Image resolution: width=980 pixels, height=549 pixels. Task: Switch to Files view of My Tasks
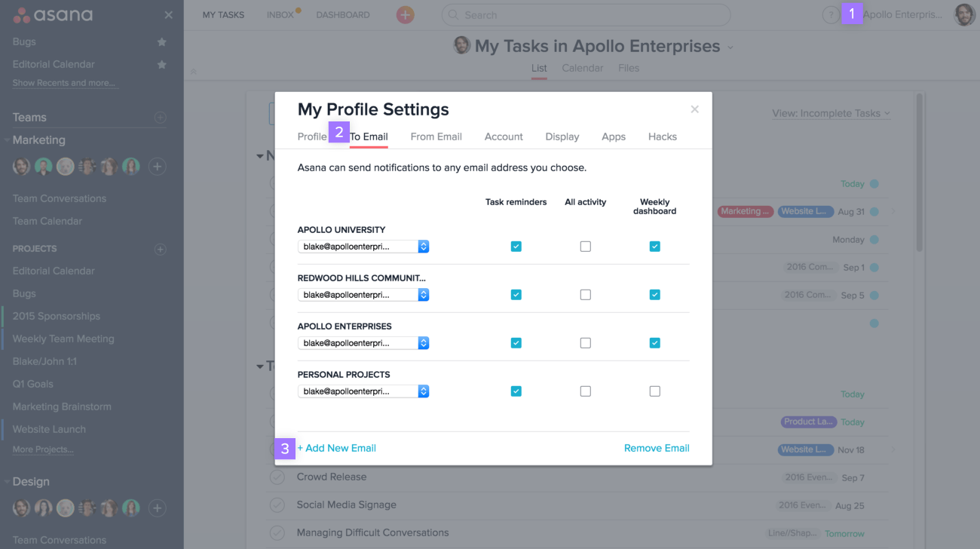pos(629,68)
